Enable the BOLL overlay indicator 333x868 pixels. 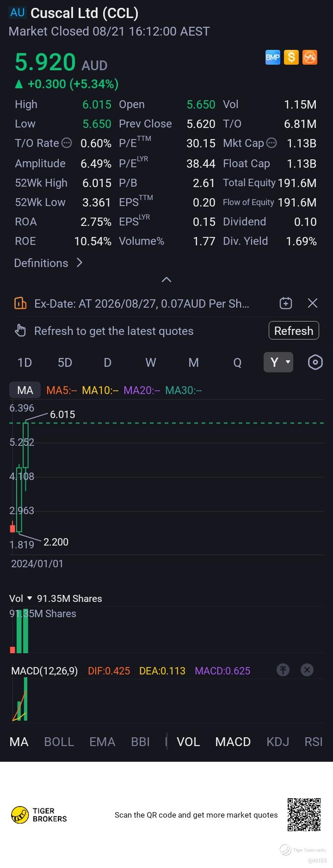click(59, 742)
